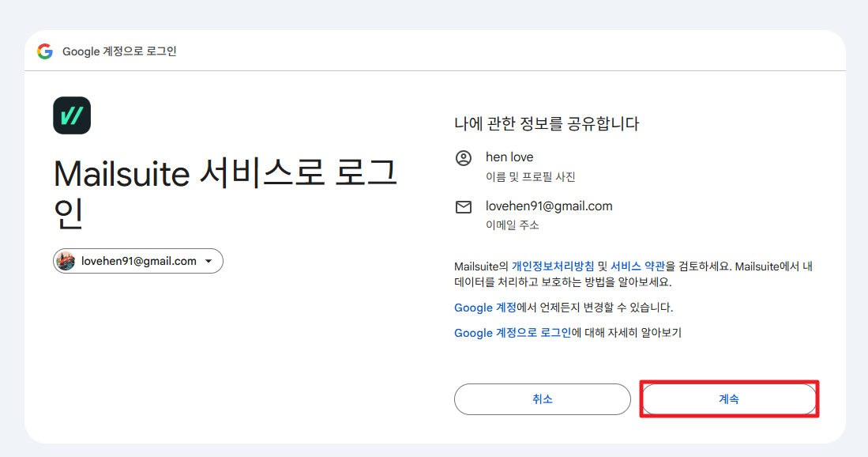Click the '나에 관한 정보를 공유합니다' heading
This screenshot has width=868, height=457.
[547, 123]
